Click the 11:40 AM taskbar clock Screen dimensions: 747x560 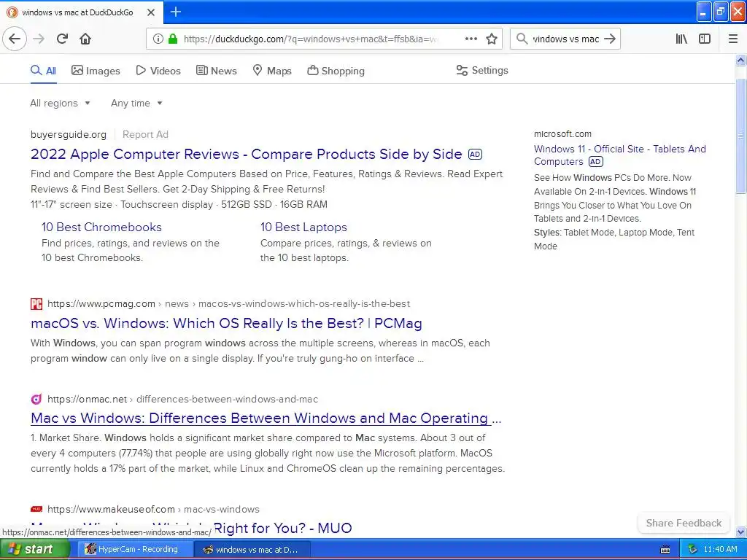click(720, 550)
